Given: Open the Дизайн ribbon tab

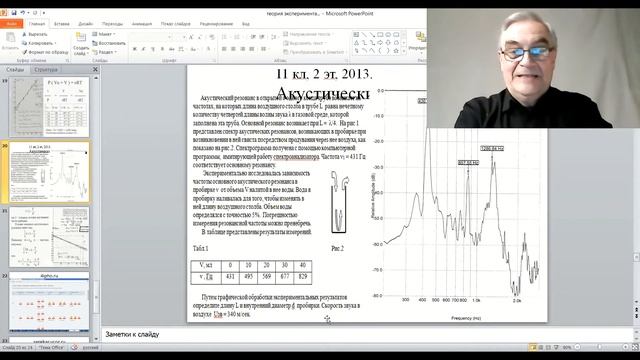Looking at the screenshot, I should (x=86, y=24).
